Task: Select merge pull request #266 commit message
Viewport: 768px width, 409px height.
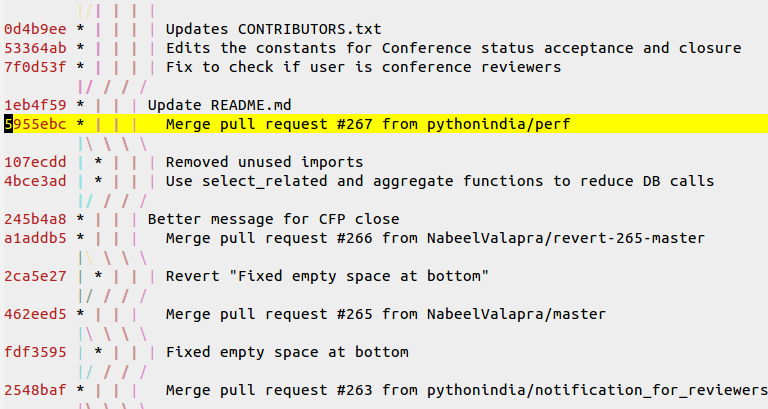Action: point(435,238)
